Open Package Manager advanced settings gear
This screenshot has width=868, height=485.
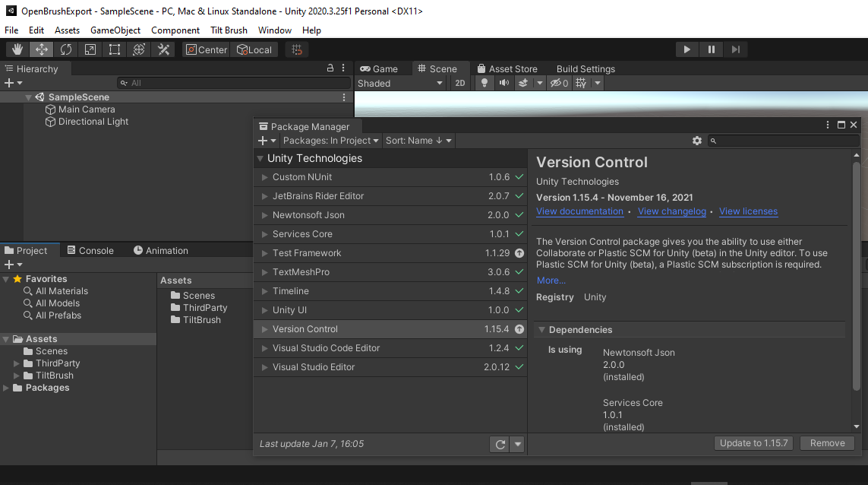[x=697, y=141]
